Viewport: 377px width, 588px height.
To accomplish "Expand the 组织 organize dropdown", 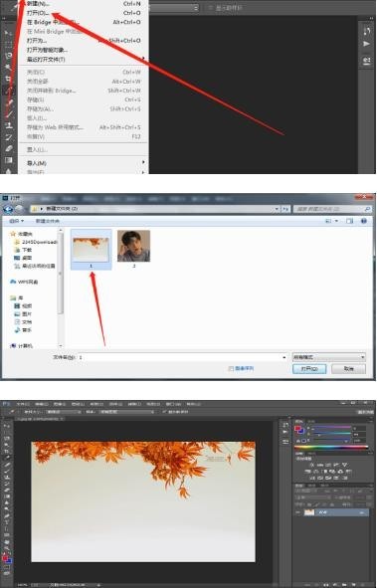I will pos(17,221).
